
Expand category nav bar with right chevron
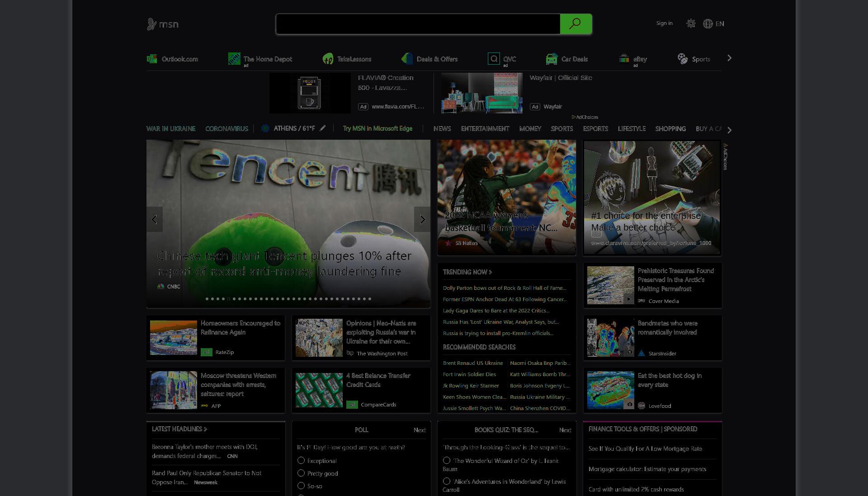[729, 130]
